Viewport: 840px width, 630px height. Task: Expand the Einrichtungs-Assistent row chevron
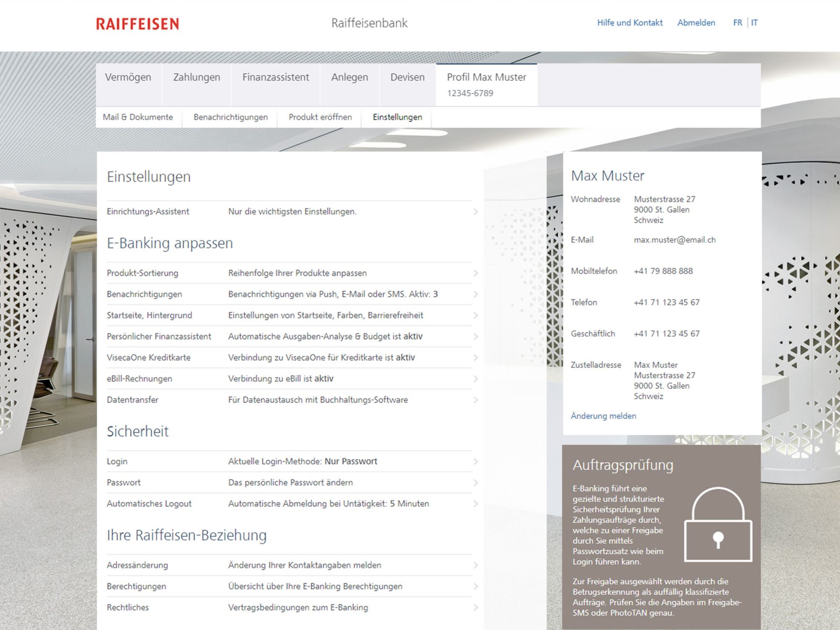(x=476, y=211)
